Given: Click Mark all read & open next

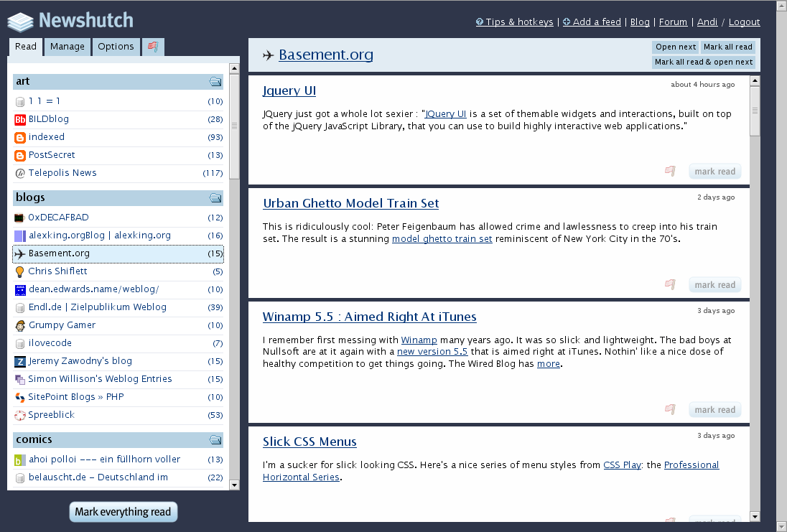Looking at the screenshot, I should [x=704, y=62].
